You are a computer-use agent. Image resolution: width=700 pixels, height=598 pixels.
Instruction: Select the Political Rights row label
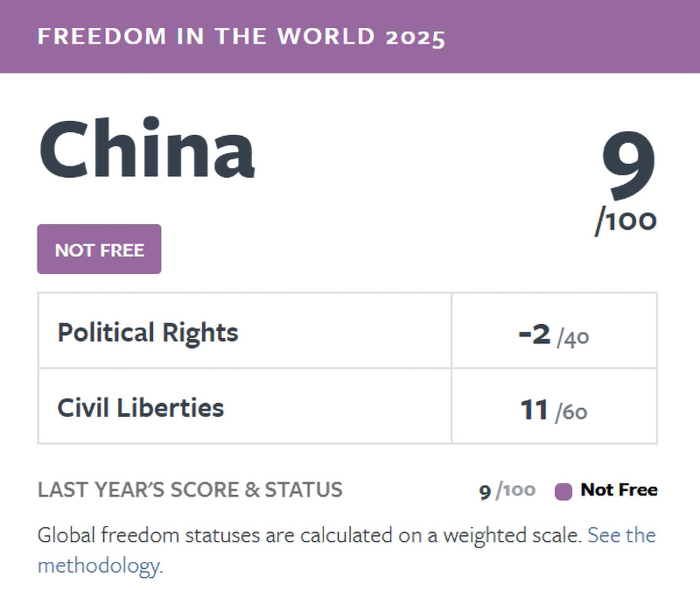point(148,334)
